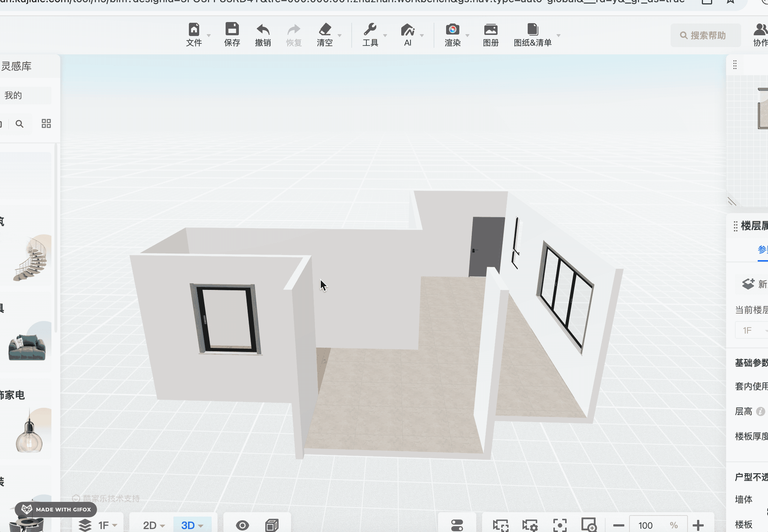Toggle the eye visibility icon in bottom bar
Image resolution: width=768 pixels, height=532 pixels.
[243, 525]
